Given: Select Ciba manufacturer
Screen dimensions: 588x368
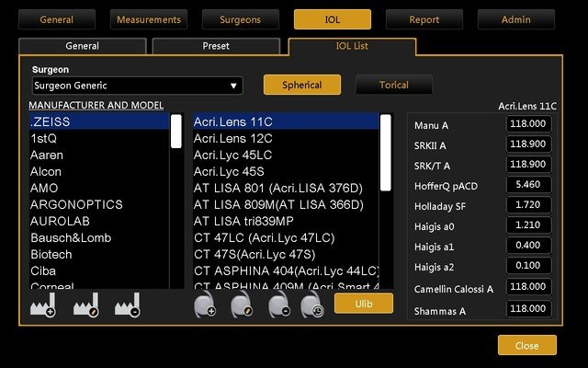Looking at the screenshot, I should [99, 270].
